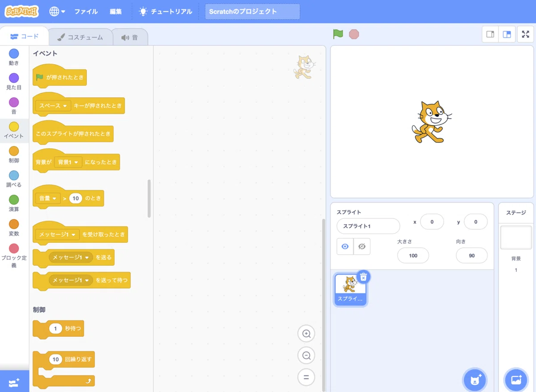Open the スペース key dropdown

53,106
